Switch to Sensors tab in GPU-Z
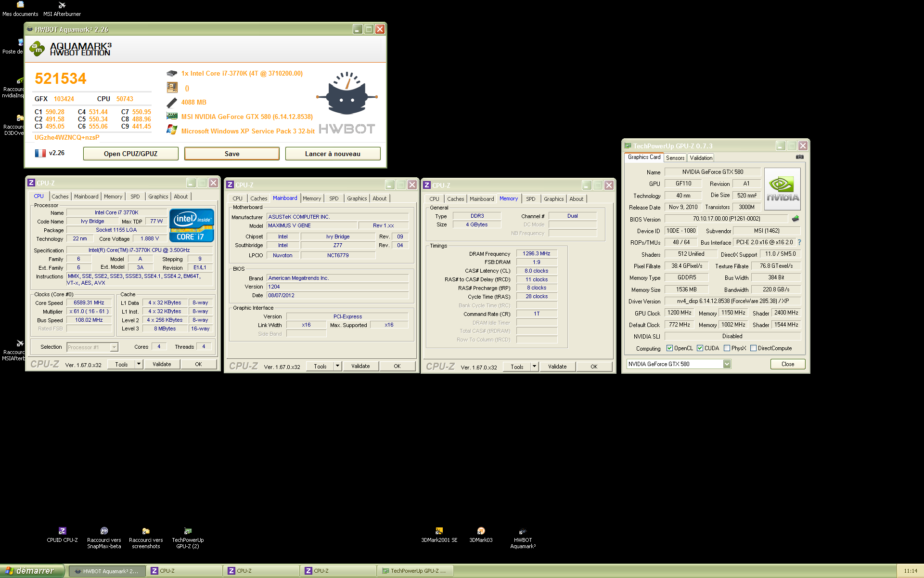Image resolution: width=924 pixels, height=578 pixels. point(675,158)
